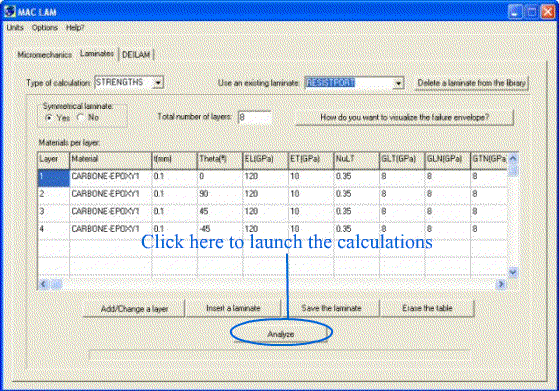Click the Layer column header

click(x=53, y=161)
